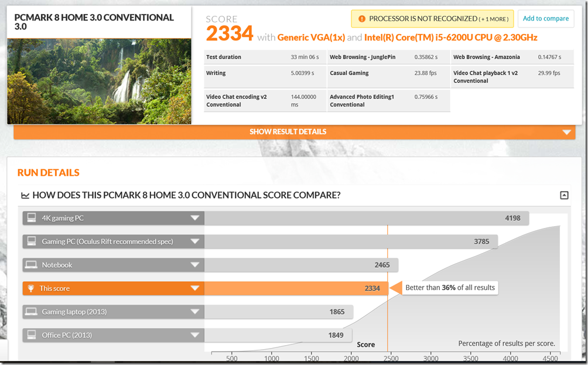Click the trophy icon beside This score
This screenshot has height=365, width=588.
point(32,288)
